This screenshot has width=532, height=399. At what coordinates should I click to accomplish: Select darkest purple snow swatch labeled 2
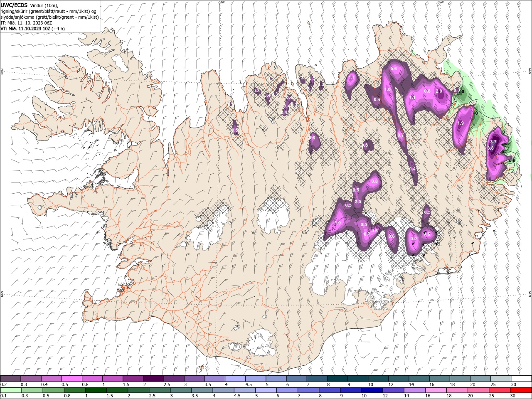pyautogui.click(x=153, y=379)
